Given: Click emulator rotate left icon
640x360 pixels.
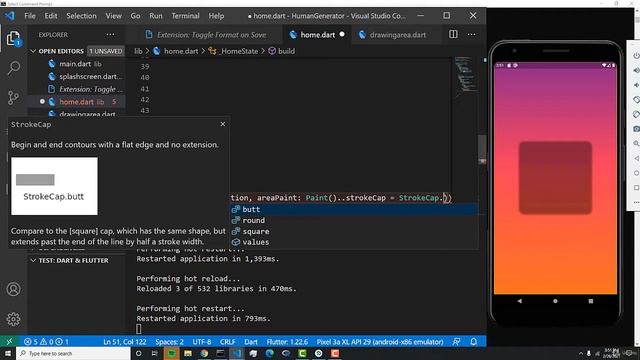Looking at the screenshot, I should tap(636, 100).
